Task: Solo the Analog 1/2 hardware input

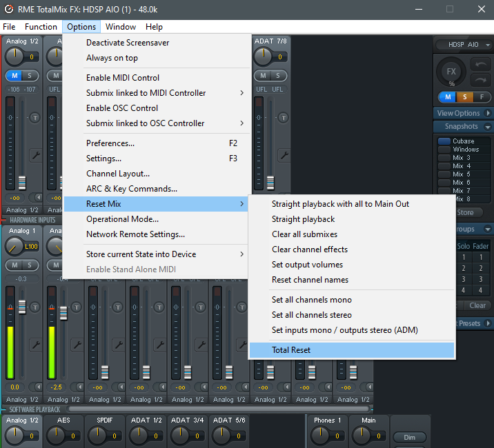Action: pos(30,76)
